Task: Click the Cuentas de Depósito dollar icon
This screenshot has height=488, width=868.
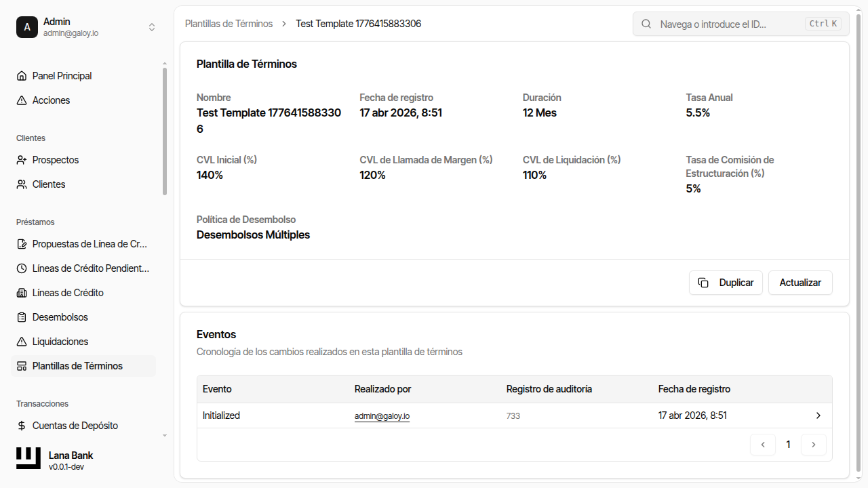Action: click(x=22, y=426)
